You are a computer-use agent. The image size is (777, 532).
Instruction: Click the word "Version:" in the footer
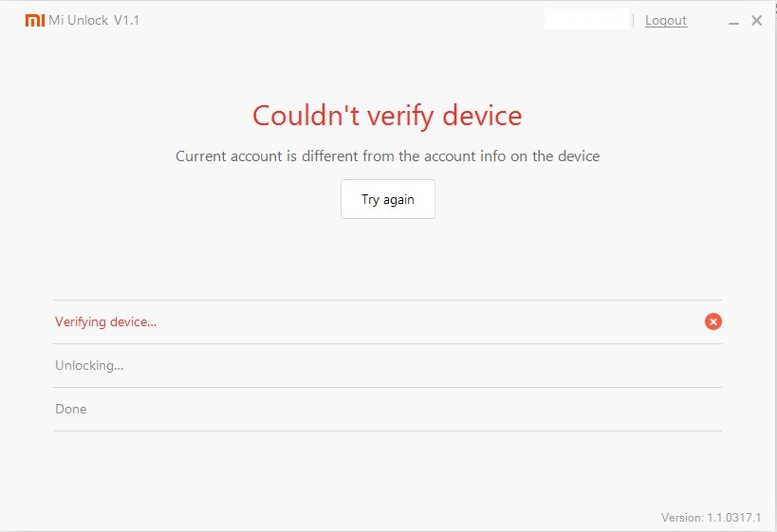tap(683, 518)
